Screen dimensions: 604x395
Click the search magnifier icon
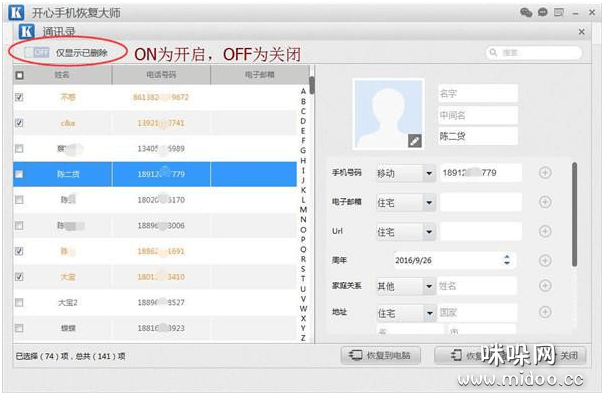tap(493, 52)
